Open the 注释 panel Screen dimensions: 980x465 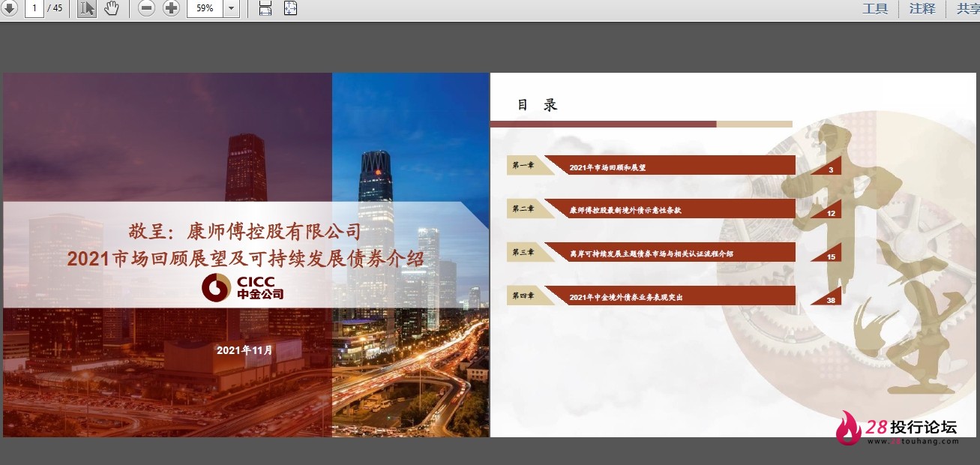coord(922,8)
